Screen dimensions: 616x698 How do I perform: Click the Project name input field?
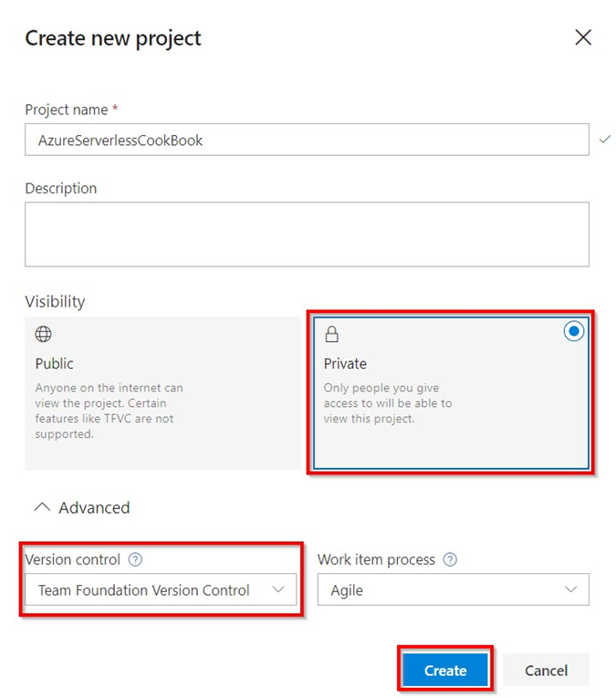(307, 141)
